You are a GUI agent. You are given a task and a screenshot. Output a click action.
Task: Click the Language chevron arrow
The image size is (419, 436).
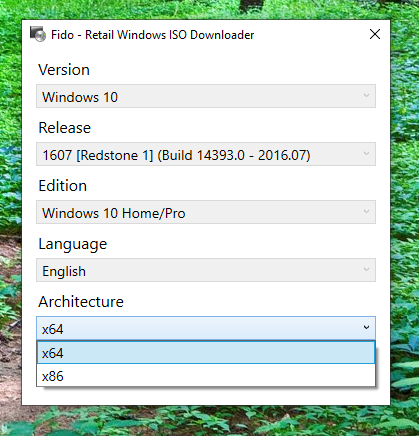(x=366, y=270)
